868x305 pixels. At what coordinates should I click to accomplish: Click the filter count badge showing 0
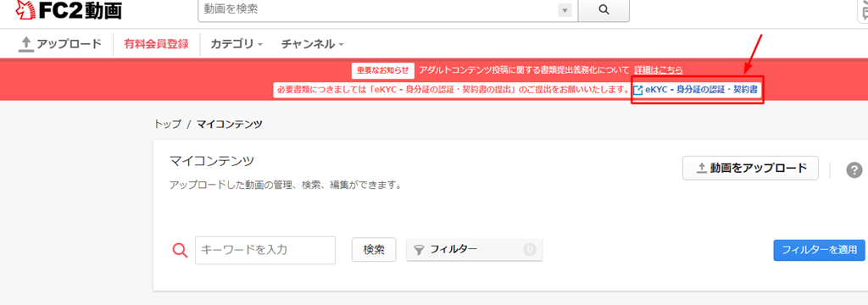530,250
